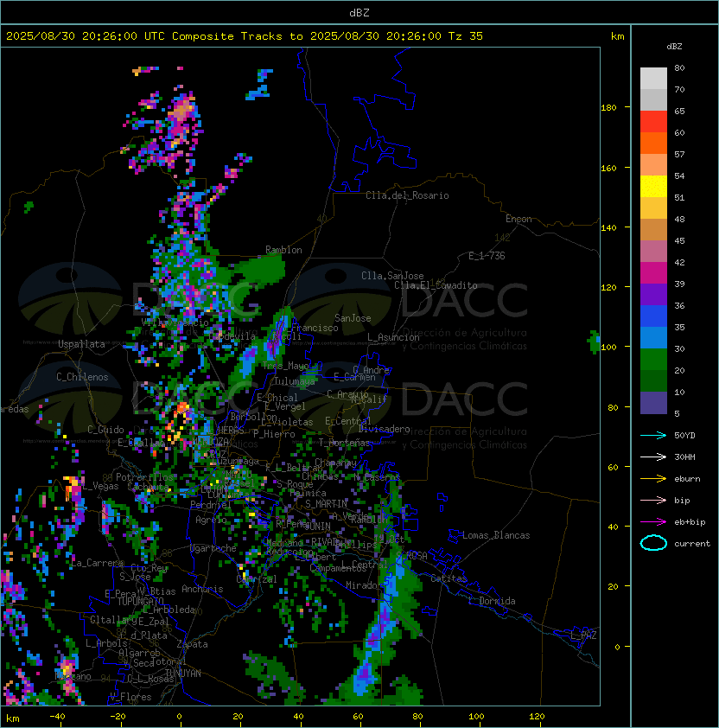Screen dimensions: 719x728
Task: Click the 'Clla.El_Cavadito' map label
Action: (x=436, y=285)
